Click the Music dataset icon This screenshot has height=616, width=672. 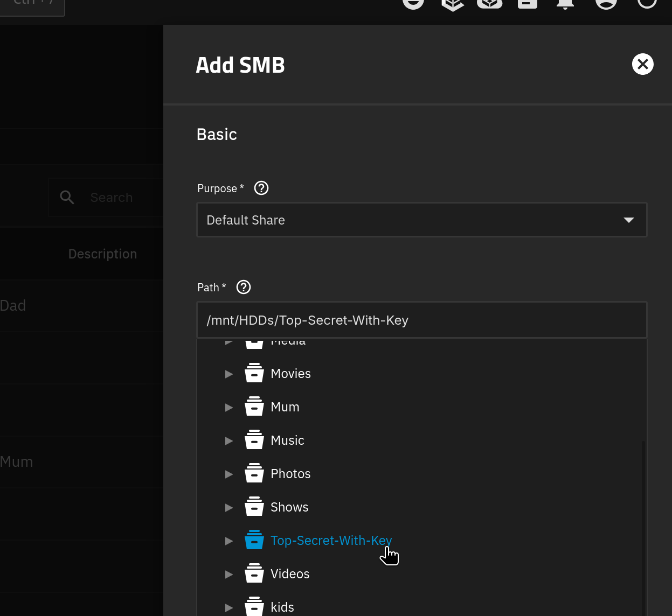point(254,439)
